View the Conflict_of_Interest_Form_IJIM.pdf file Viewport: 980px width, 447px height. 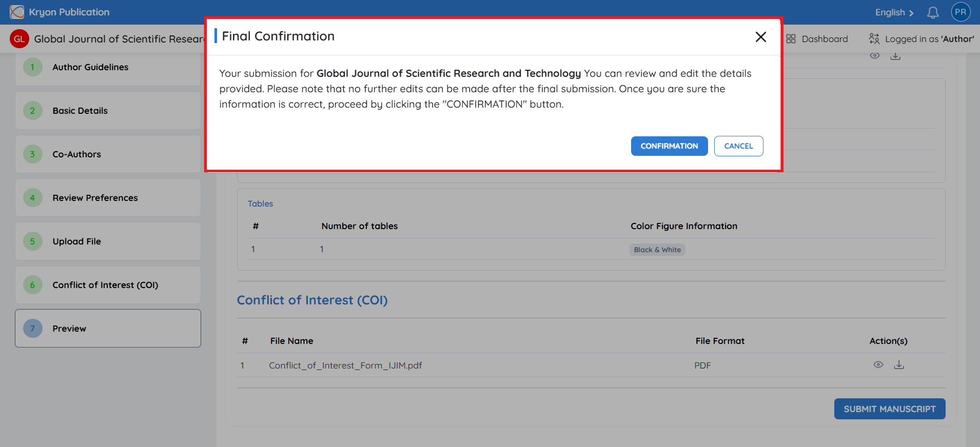tap(878, 364)
